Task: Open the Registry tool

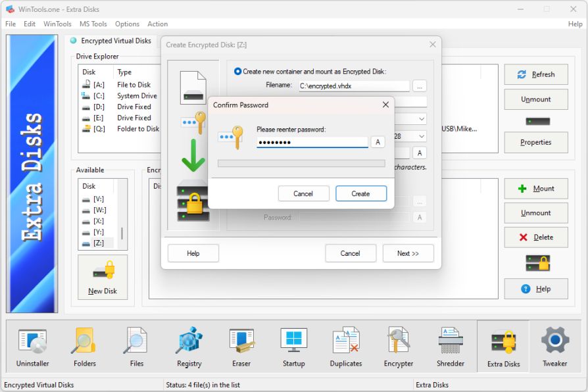Action: pyautogui.click(x=189, y=347)
